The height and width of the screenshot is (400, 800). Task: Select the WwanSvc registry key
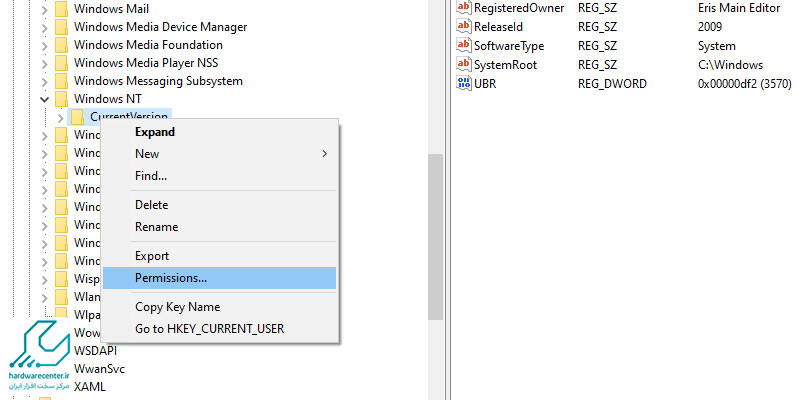click(99, 369)
